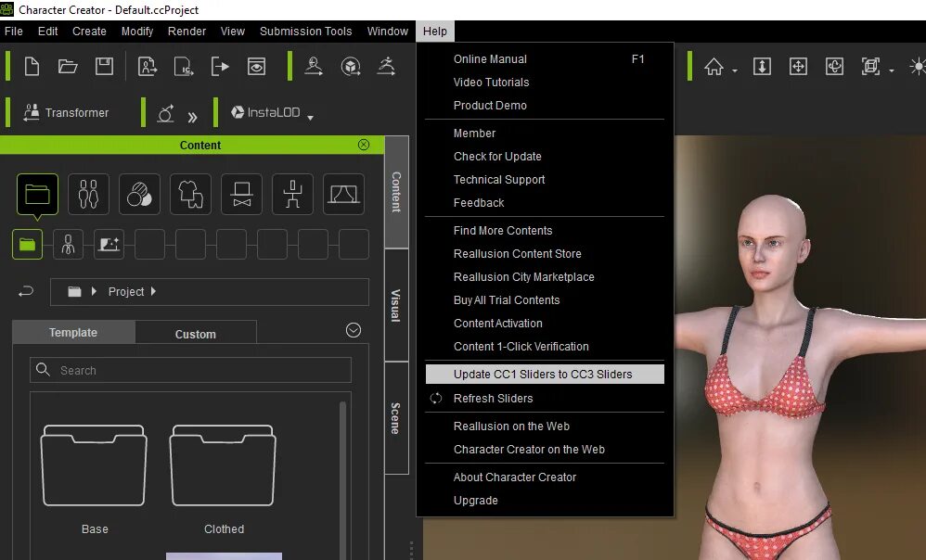The width and height of the screenshot is (926, 560).
Task: Select the green folder sub-category icon
Action: click(27, 244)
